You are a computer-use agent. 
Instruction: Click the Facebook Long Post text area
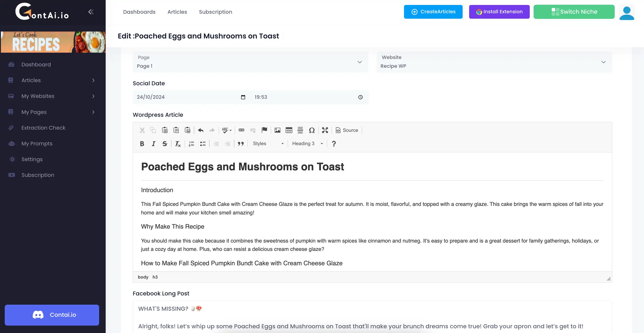point(372,317)
